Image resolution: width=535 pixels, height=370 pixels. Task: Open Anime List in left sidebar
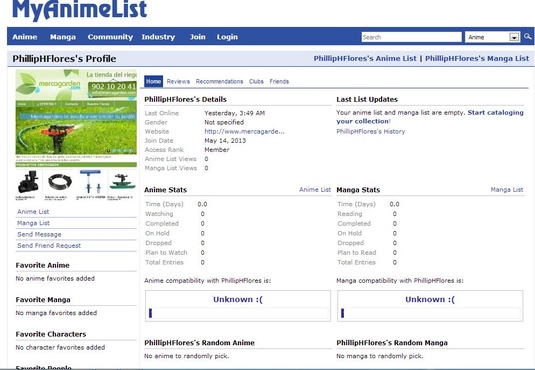pos(33,212)
